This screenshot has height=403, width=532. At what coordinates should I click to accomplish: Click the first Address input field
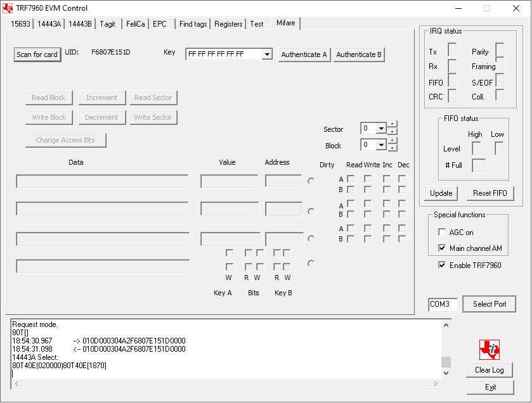(283, 181)
